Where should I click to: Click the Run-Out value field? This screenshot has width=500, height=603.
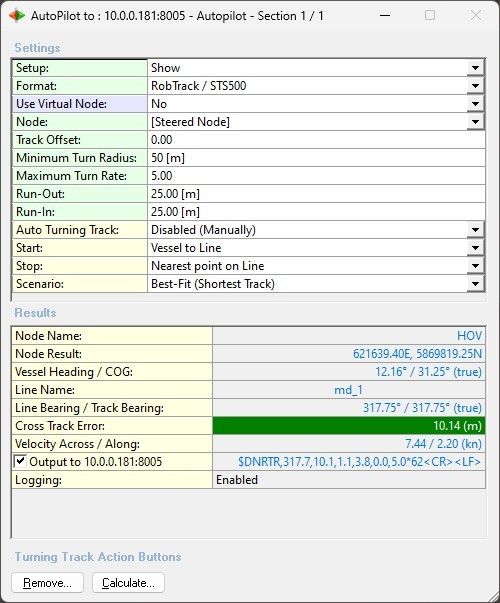pos(316,194)
